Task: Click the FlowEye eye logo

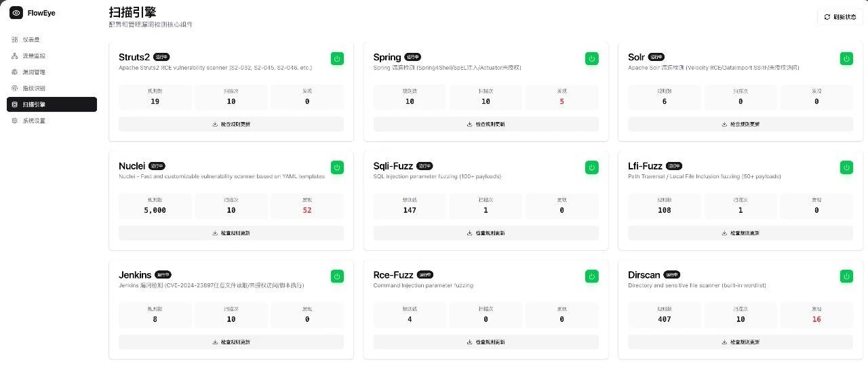Action: point(16,13)
